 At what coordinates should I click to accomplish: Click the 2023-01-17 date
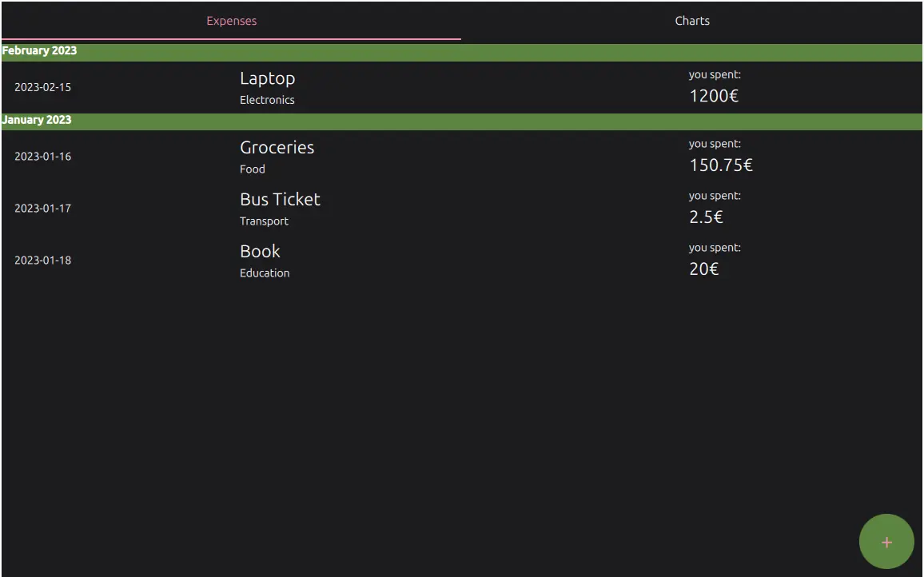click(42, 209)
